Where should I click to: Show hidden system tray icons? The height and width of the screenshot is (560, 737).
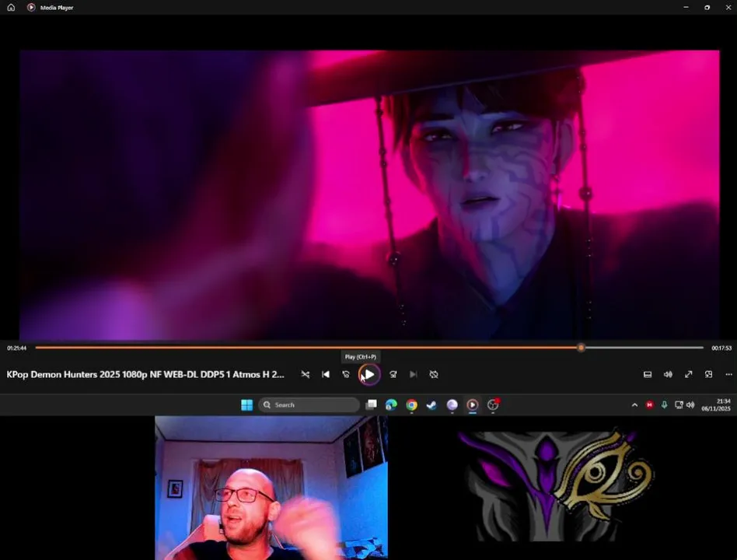pyautogui.click(x=634, y=405)
